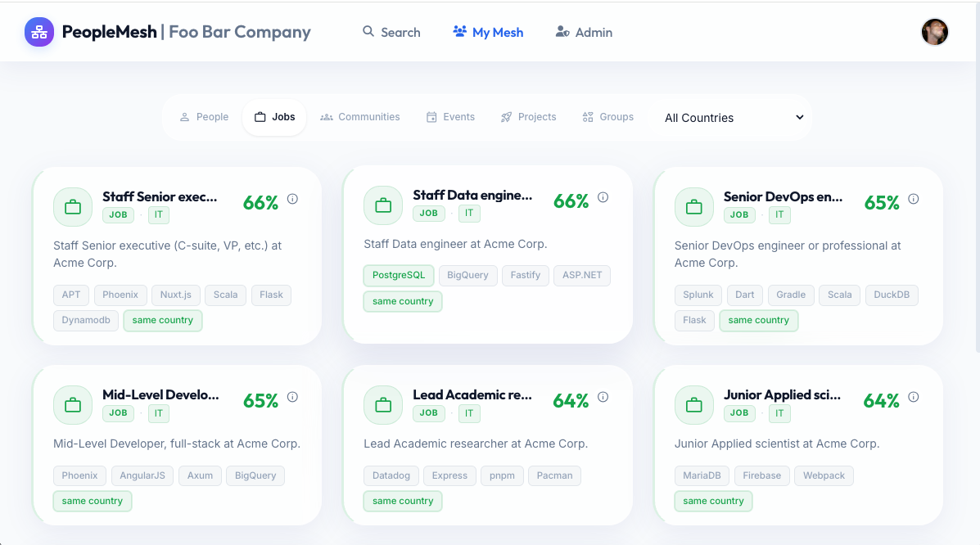Click the APT skill tag
Image resolution: width=980 pixels, height=545 pixels.
pos(71,295)
